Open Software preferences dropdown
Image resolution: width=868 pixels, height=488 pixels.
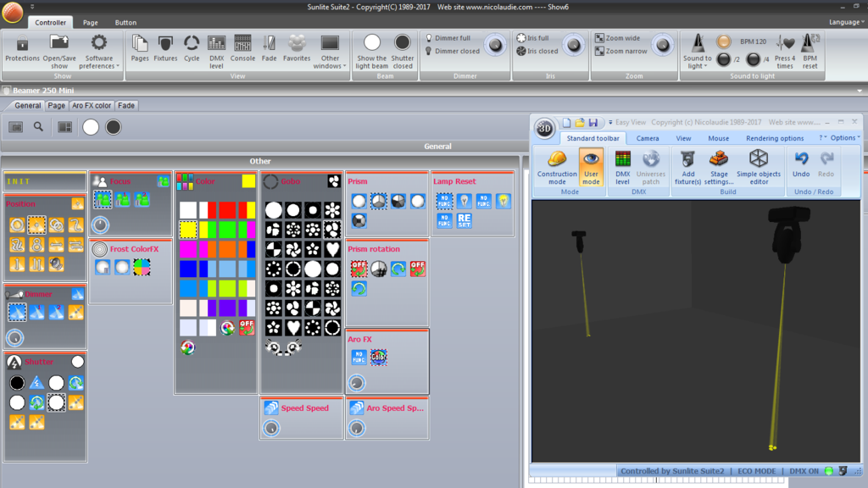(x=99, y=52)
